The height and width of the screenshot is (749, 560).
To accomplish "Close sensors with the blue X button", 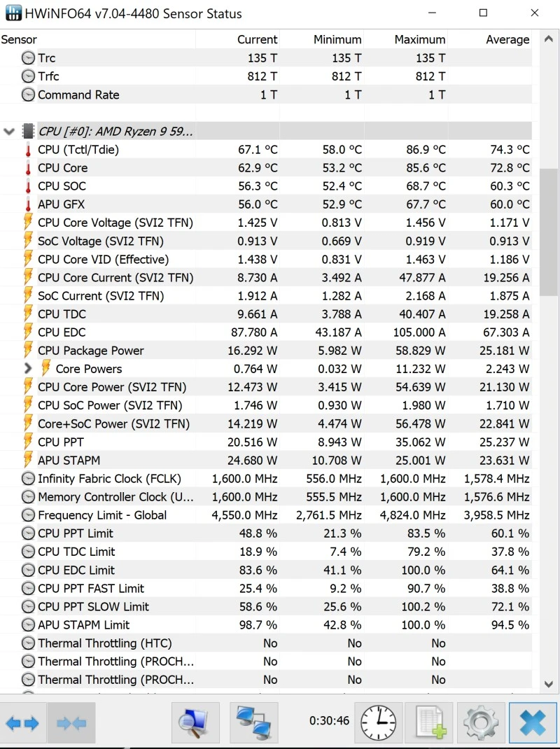I will [532, 722].
